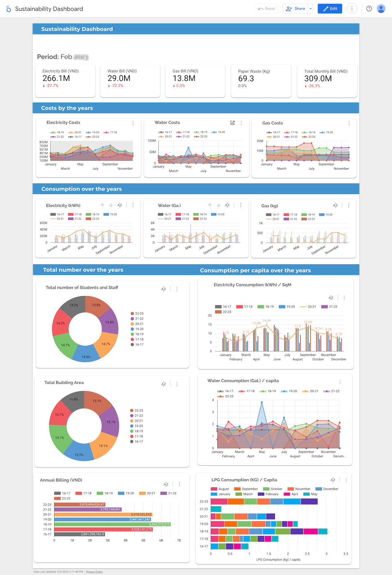The width and height of the screenshot is (392, 575).
Task: Toggle 18-19 in Water per capita legend
Action: pos(268,391)
